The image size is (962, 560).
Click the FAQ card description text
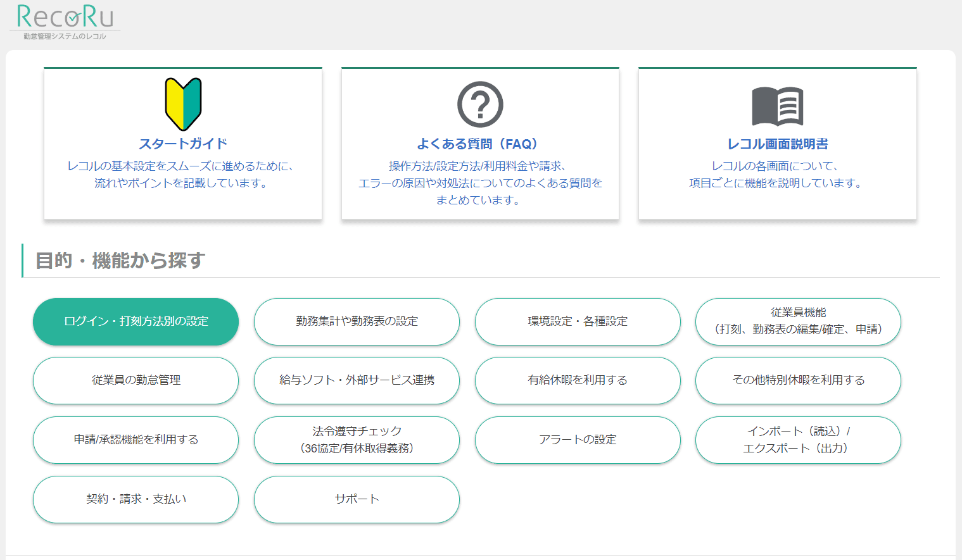click(480, 183)
